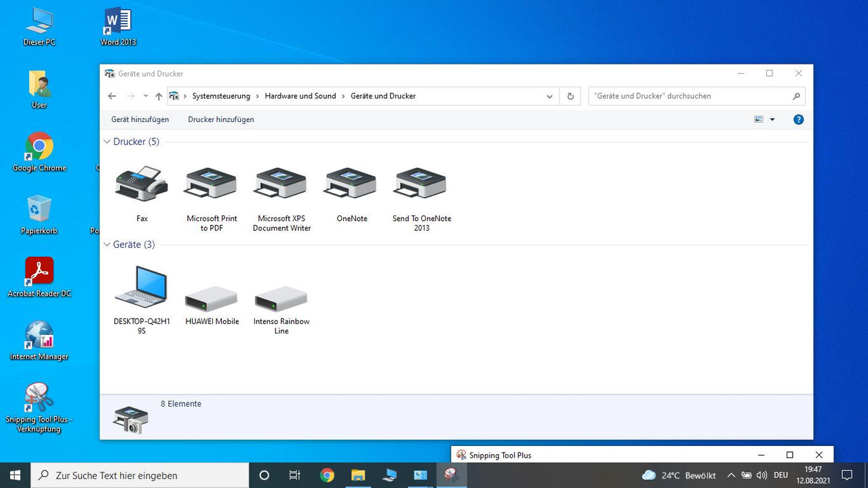Open the weather widget 24°C Bewölkt
The width and height of the screenshot is (868, 488).
[679, 475]
